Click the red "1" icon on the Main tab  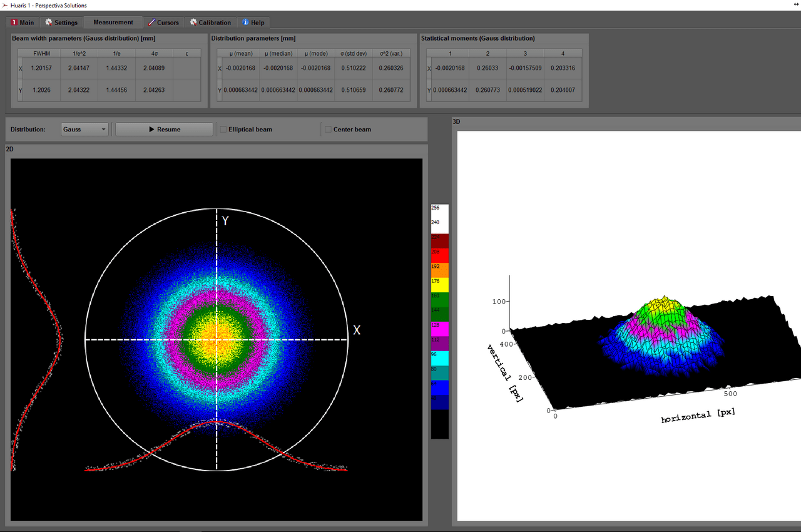click(14, 22)
